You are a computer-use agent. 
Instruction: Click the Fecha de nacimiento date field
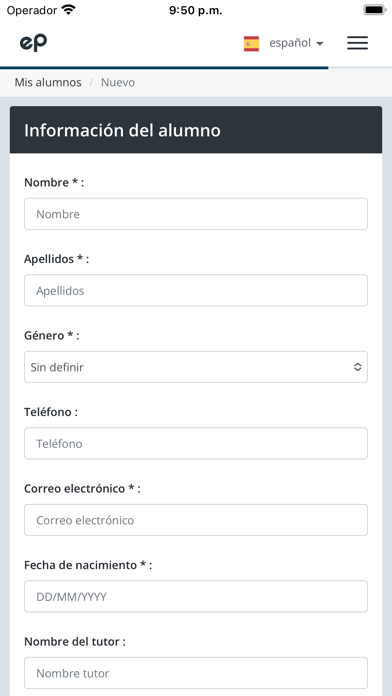[196, 597]
